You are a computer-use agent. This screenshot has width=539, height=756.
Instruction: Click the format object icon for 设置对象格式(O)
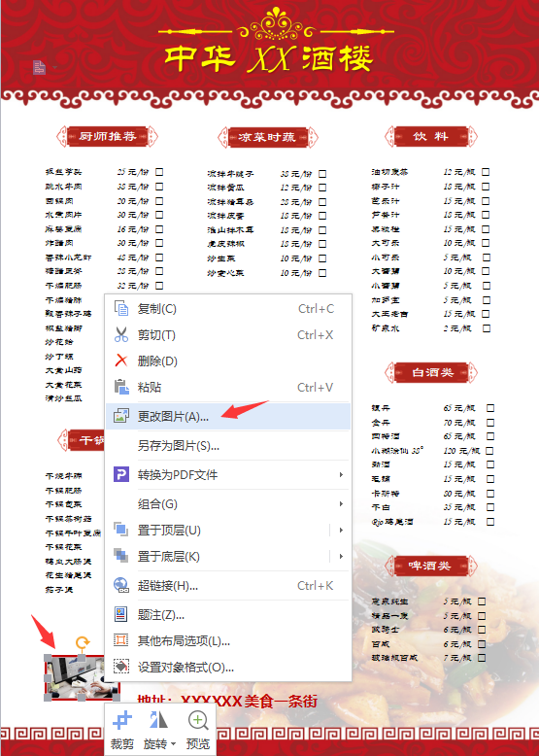click(120, 667)
